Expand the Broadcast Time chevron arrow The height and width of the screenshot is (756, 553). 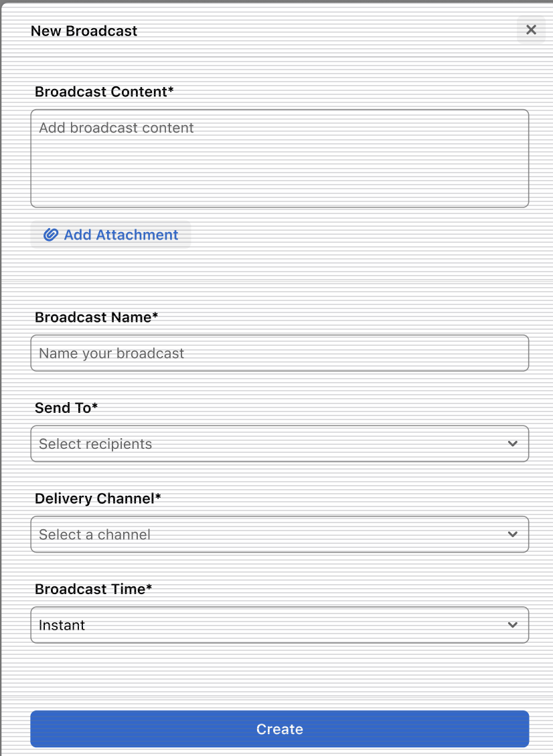coord(512,625)
